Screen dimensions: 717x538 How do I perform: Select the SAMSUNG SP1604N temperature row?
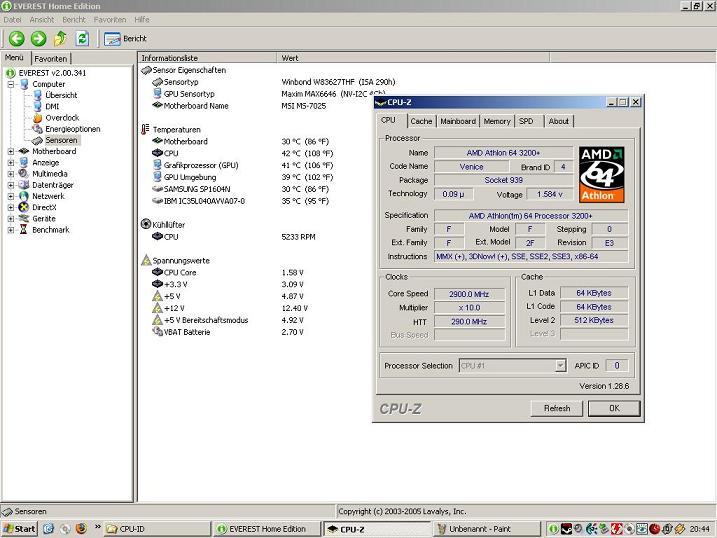(242, 189)
